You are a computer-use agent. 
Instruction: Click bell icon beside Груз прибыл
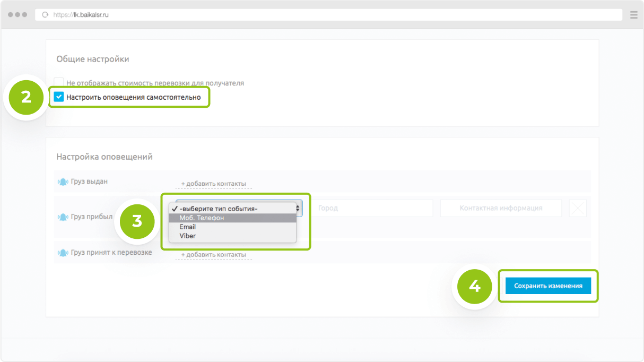pos(63,217)
